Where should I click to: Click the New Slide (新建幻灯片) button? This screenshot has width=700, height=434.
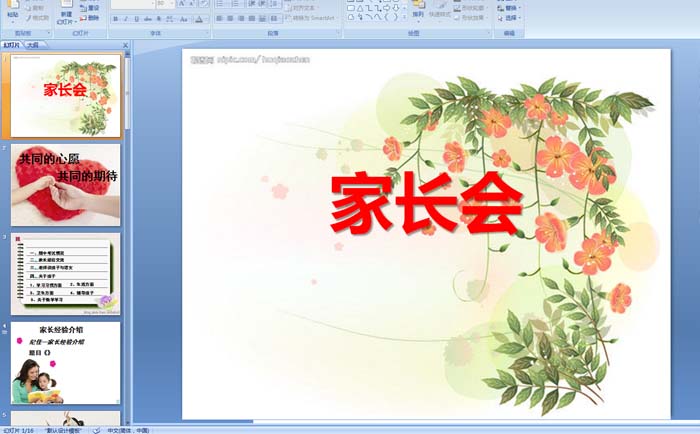tap(67, 13)
